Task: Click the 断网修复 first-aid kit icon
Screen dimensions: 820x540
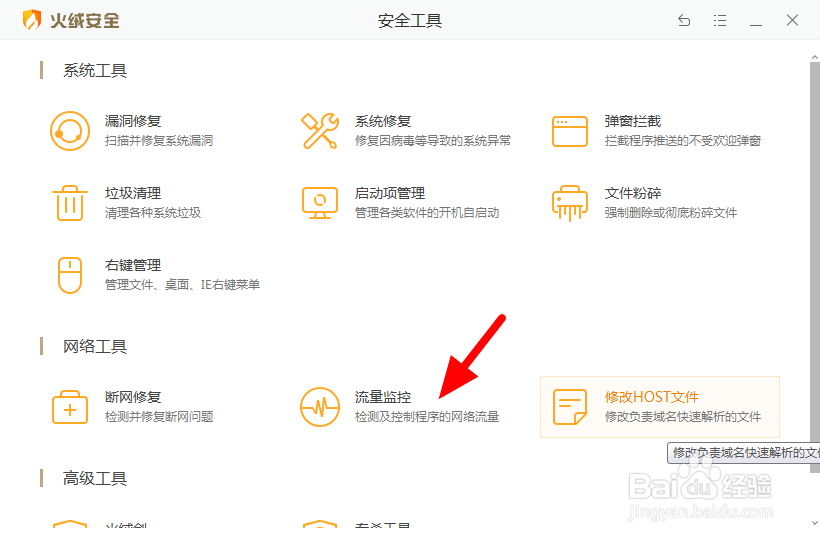Action: tap(70, 407)
